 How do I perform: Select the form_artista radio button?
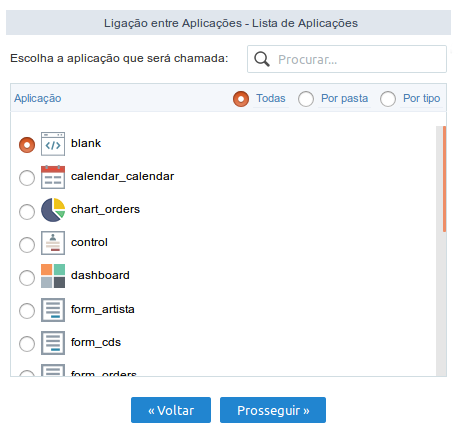coord(27,311)
